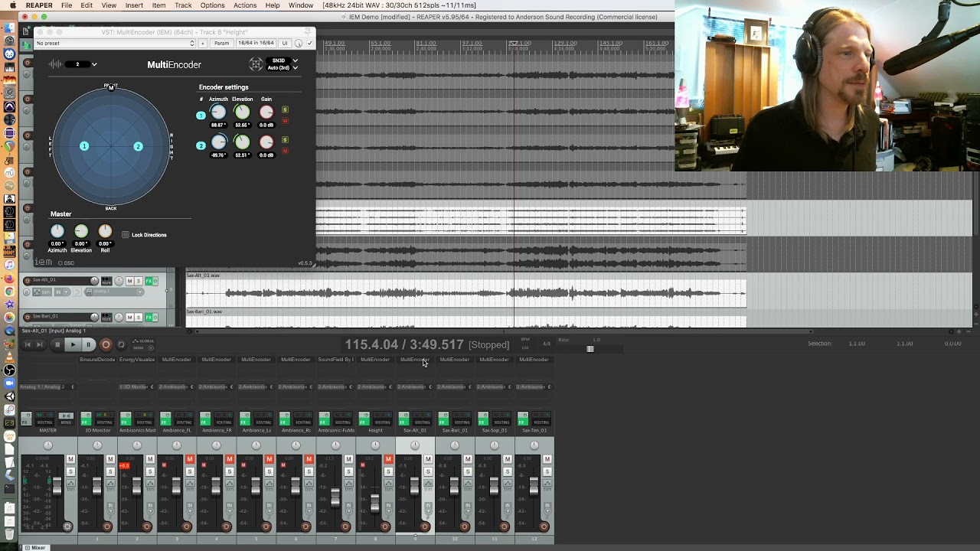The width and height of the screenshot is (980, 551).
Task: Open the SN3D normalization dropdown
Action: click(x=283, y=60)
